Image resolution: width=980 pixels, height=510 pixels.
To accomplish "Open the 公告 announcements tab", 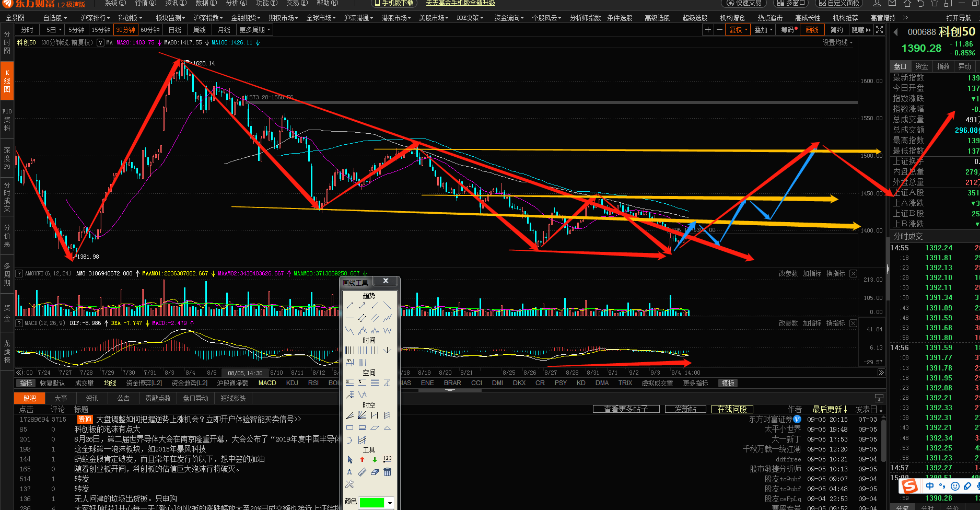I will (x=123, y=398).
